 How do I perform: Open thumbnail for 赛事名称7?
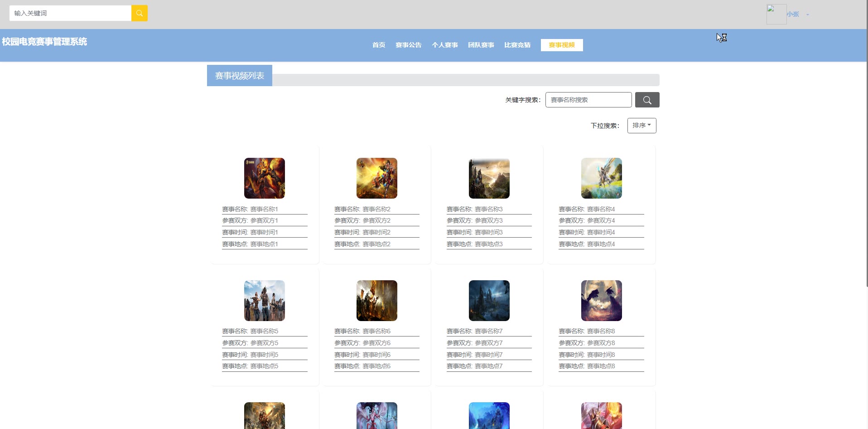tap(489, 301)
